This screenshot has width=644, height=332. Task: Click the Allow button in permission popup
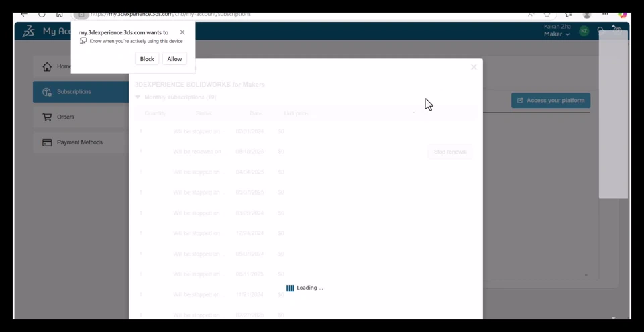coord(174,59)
